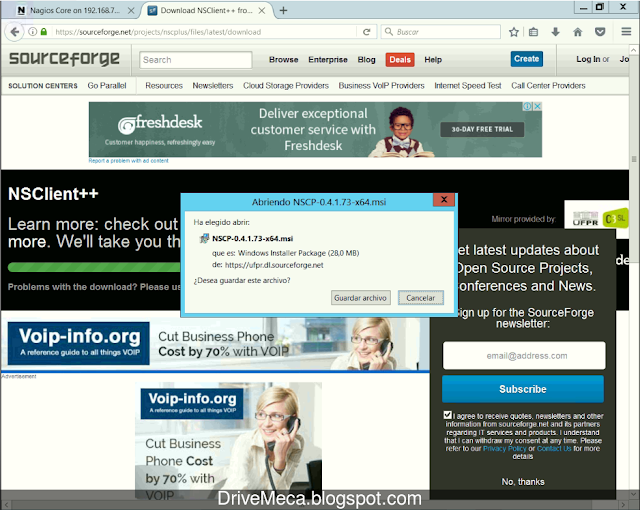Click the Voip-info.org banner ad

tap(215, 344)
